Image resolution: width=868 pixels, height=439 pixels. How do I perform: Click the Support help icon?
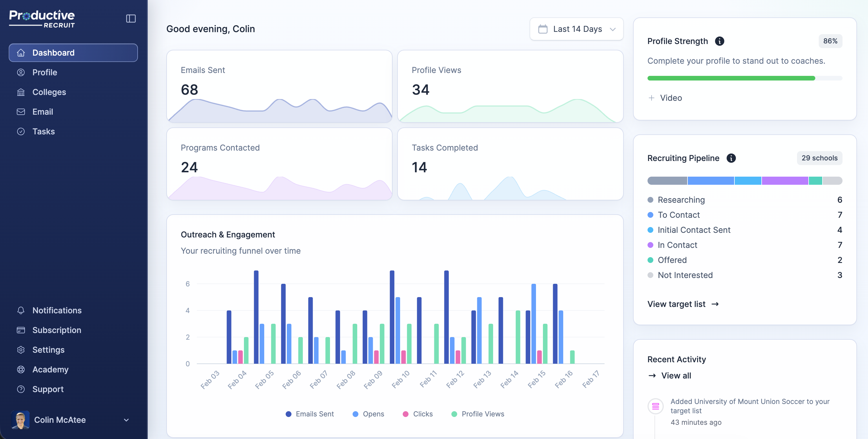pos(21,389)
